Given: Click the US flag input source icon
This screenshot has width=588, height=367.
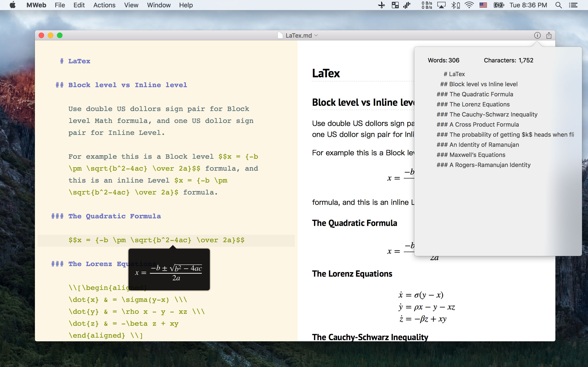Looking at the screenshot, I should pyautogui.click(x=483, y=5).
